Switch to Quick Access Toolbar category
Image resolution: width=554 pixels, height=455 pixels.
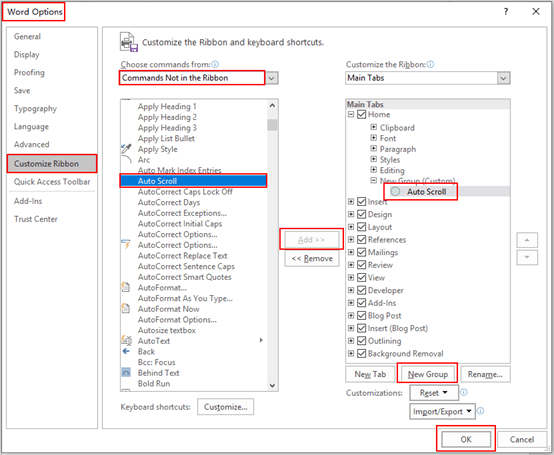[x=52, y=182]
